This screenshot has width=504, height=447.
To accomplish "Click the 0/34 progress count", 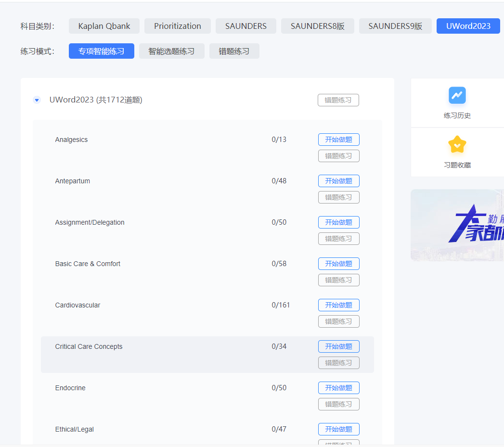I will (279, 346).
